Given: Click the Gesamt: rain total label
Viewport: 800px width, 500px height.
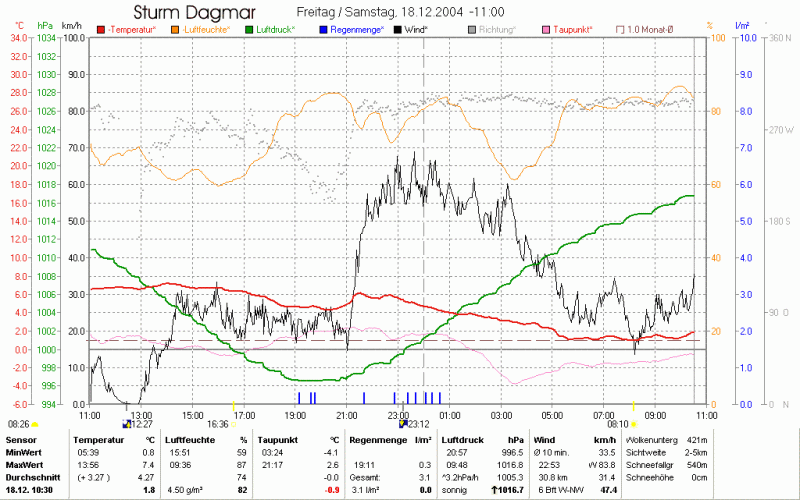Looking at the screenshot, I should (x=364, y=478).
